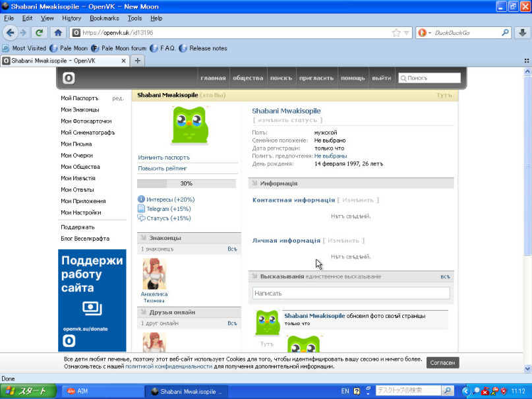Open Анжелика friend thumbnail under Знакомцы
532x399 pixels.
pos(154,274)
